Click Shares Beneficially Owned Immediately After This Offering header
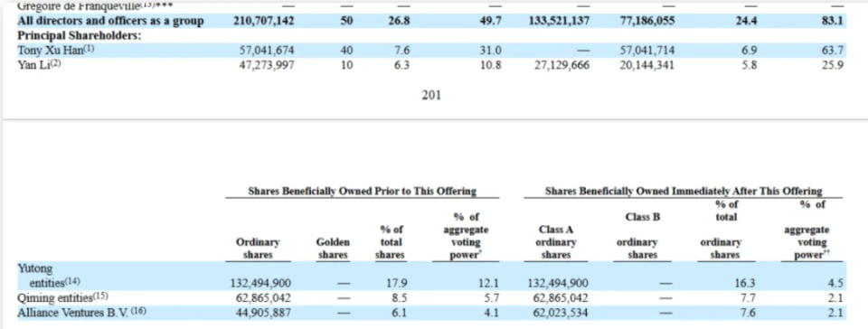868x329 pixels. click(x=684, y=192)
